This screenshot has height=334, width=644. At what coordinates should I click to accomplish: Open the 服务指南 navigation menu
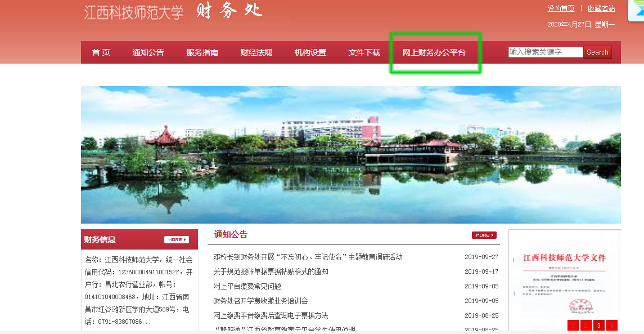202,52
